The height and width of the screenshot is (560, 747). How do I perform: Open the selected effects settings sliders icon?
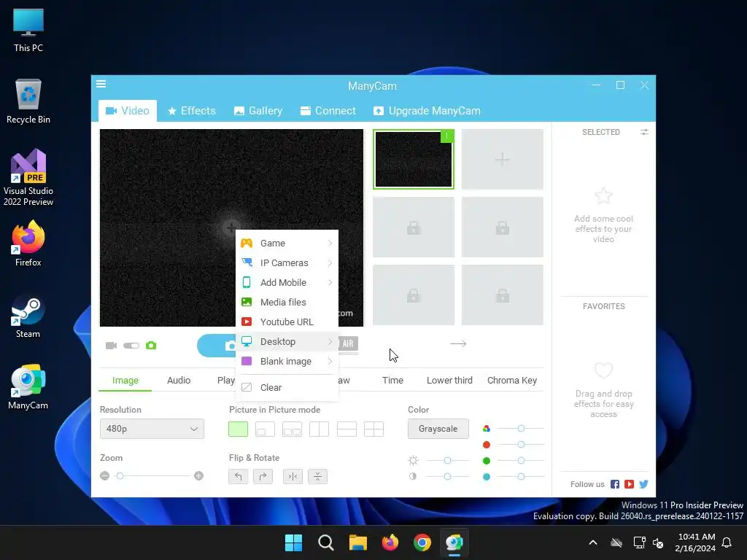(644, 132)
